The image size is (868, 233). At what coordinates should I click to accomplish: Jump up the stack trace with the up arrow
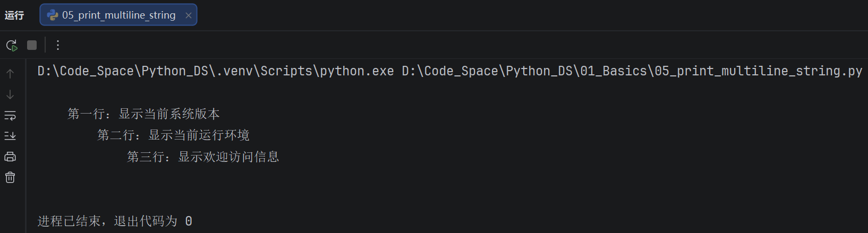(10, 74)
